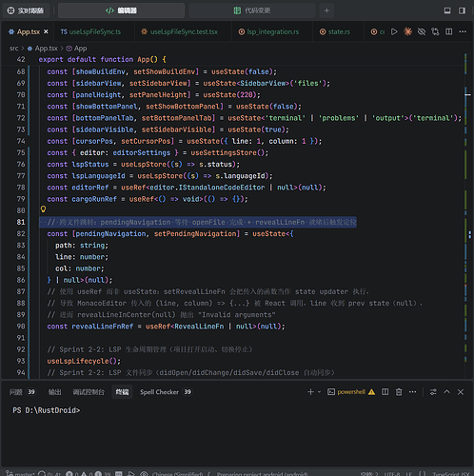Open terminal panel ellipsis menu
Screen dimensions: 474x476
412,392
